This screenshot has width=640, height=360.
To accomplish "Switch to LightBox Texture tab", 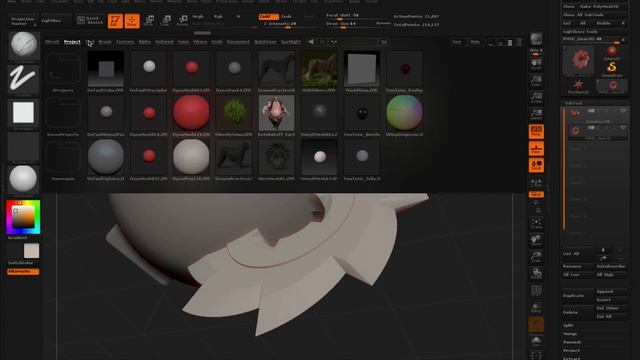I will tap(125, 42).
